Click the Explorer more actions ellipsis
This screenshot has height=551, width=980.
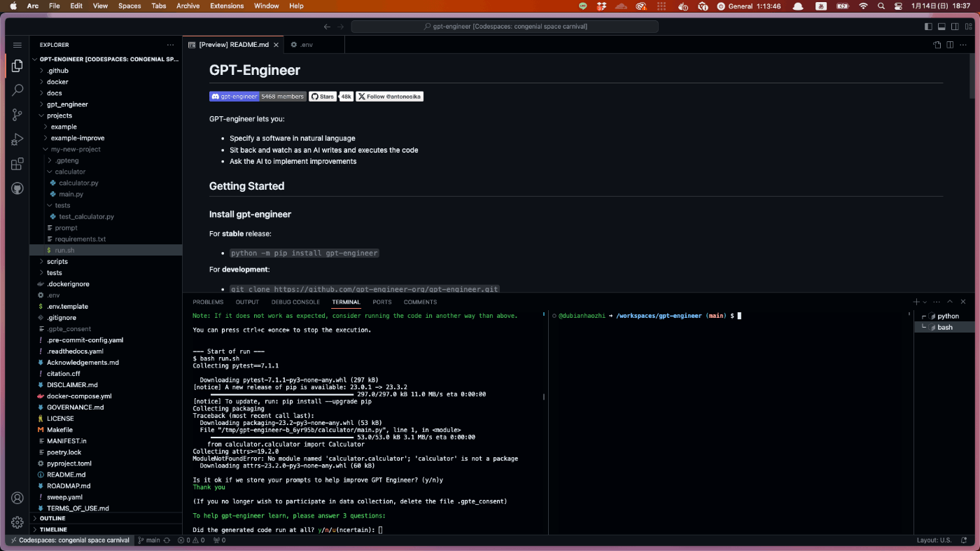(x=170, y=45)
